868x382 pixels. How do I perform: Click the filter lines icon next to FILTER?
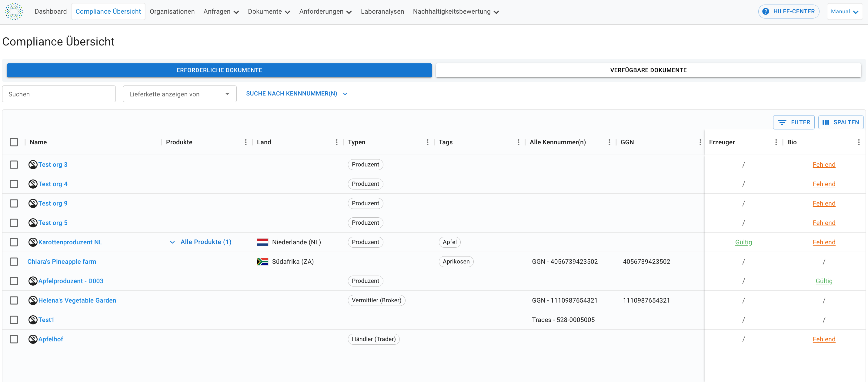pyautogui.click(x=782, y=122)
